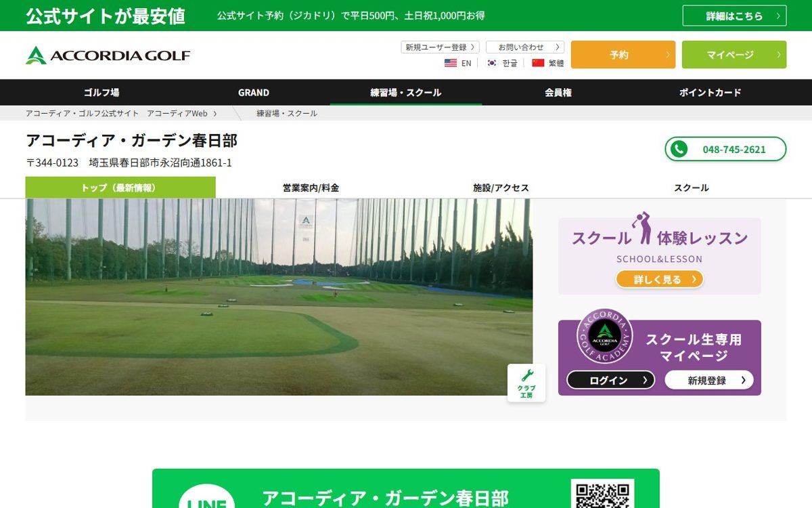Open 会員権 menu item

click(x=558, y=92)
